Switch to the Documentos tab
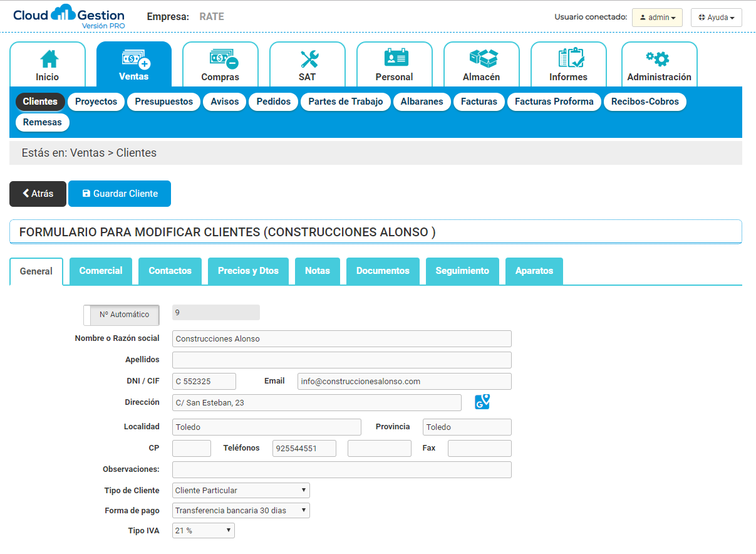The width and height of the screenshot is (756, 554). (x=383, y=271)
